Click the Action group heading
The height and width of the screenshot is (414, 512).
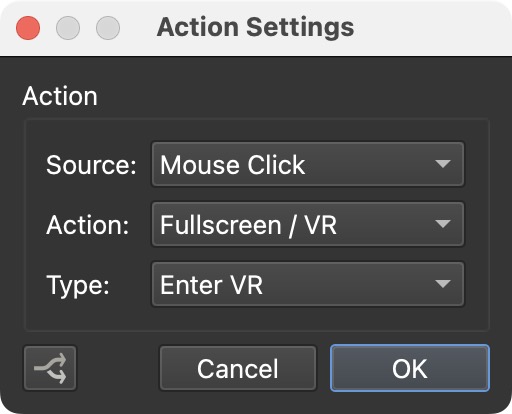tap(60, 96)
